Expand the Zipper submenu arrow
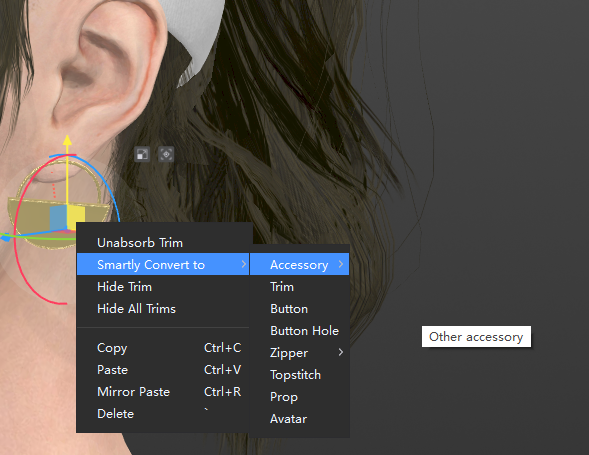The image size is (589, 455). (x=340, y=352)
